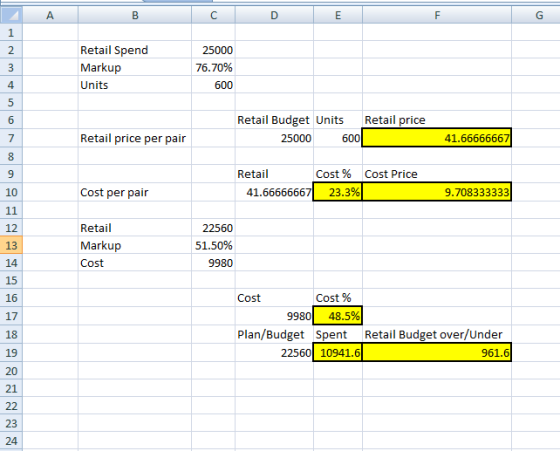The width and height of the screenshot is (560, 451).
Task: Click 'Cost %' header in row 16
Action: 338,298
